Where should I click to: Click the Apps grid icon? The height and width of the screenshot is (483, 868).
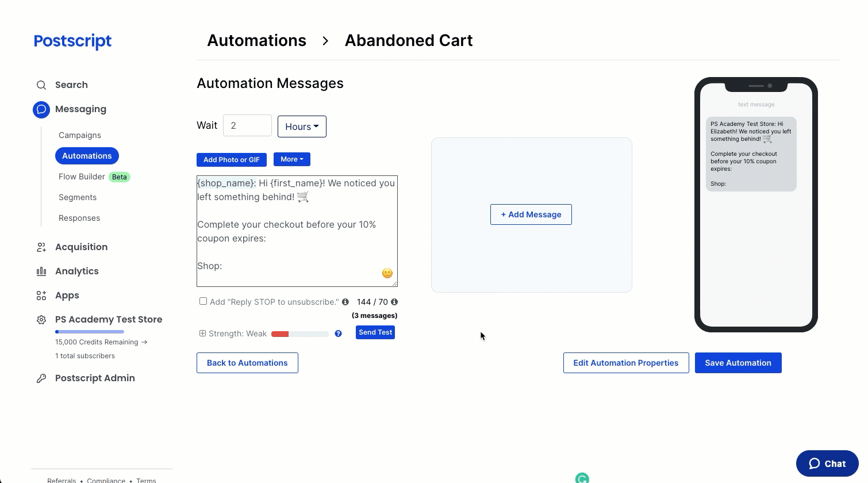click(x=41, y=296)
